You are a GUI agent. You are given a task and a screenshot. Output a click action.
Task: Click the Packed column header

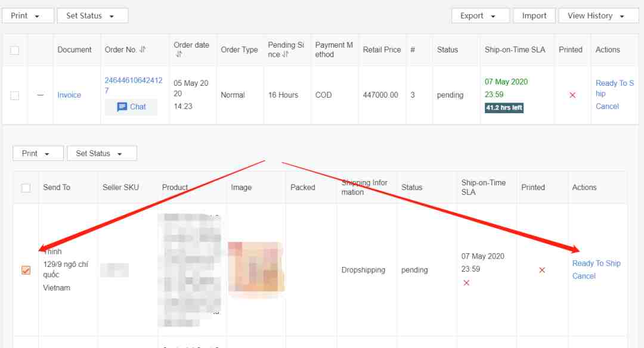[303, 187]
